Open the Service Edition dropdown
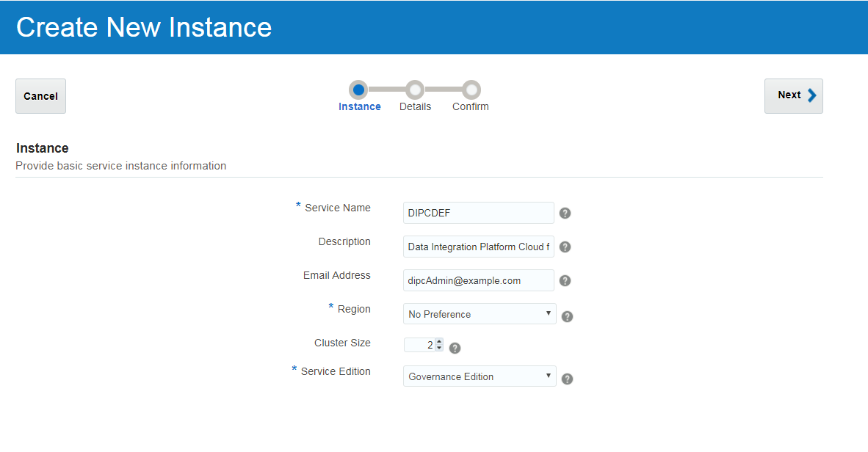868x452 pixels. click(479, 376)
